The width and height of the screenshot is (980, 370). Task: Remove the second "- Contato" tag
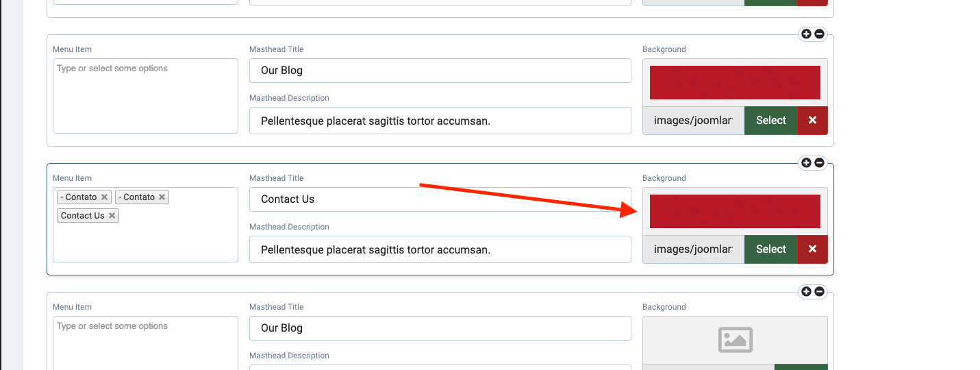(162, 197)
